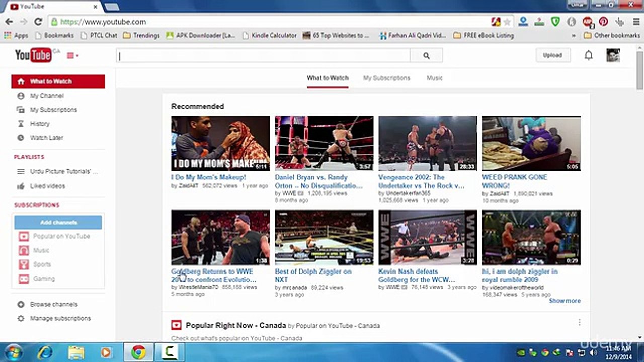Click the Pinterest extension icon

click(x=603, y=22)
